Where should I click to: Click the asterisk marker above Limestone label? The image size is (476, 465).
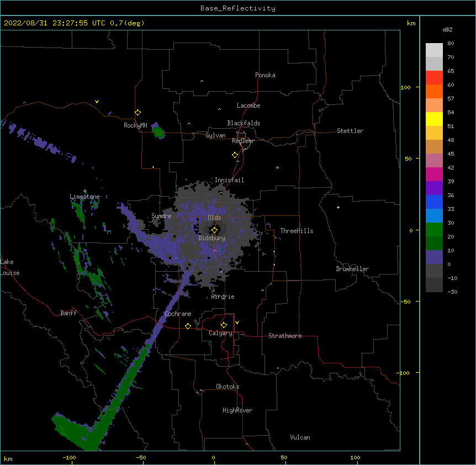pyautogui.click(x=85, y=191)
